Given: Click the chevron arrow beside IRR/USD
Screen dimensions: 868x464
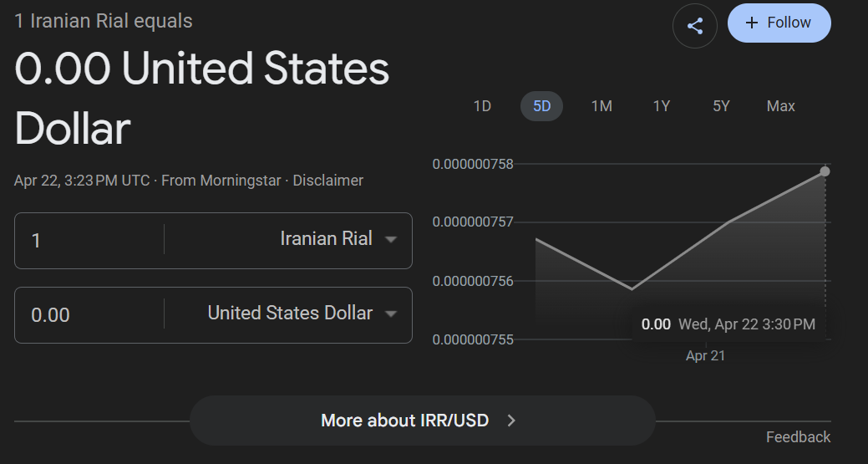Looking at the screenshot, I should [x=511, y=421].
